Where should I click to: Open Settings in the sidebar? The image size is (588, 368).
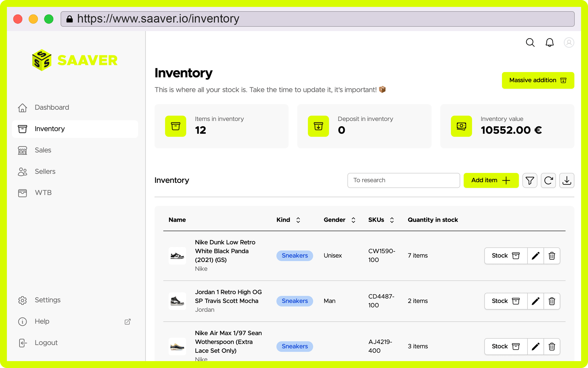coord(75,300)
